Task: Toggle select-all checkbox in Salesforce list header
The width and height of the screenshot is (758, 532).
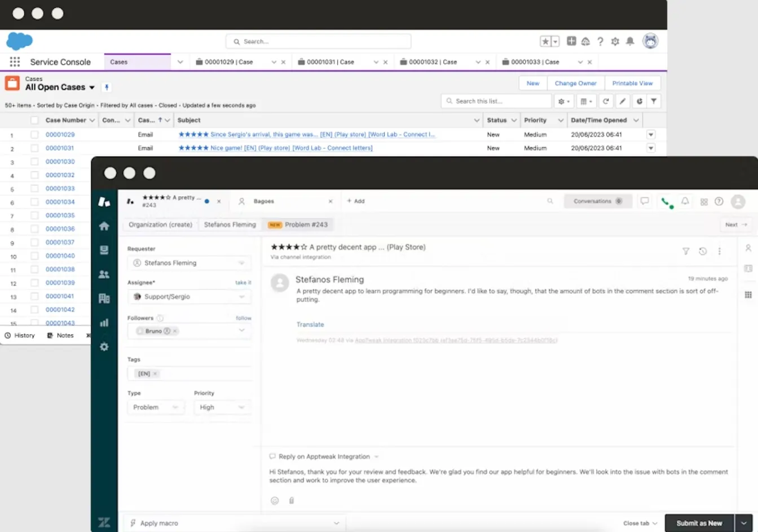Action: pyautogui.click(x=34, y=120)
